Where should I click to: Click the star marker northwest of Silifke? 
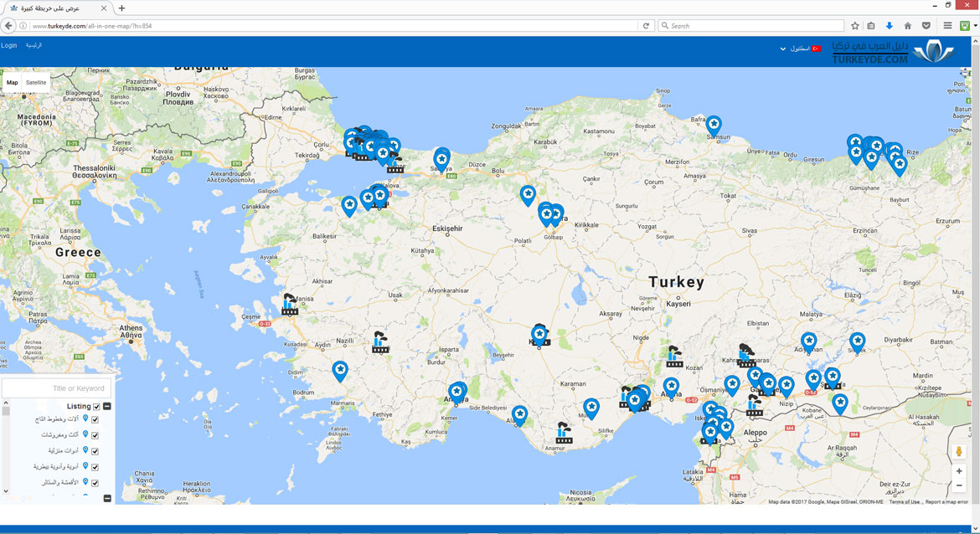(591, 408)
